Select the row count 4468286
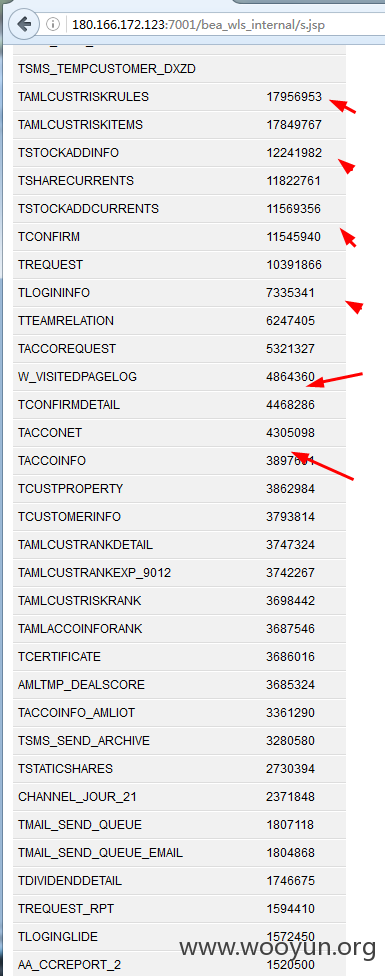385x976 pixels. click(x=290, y=405)
